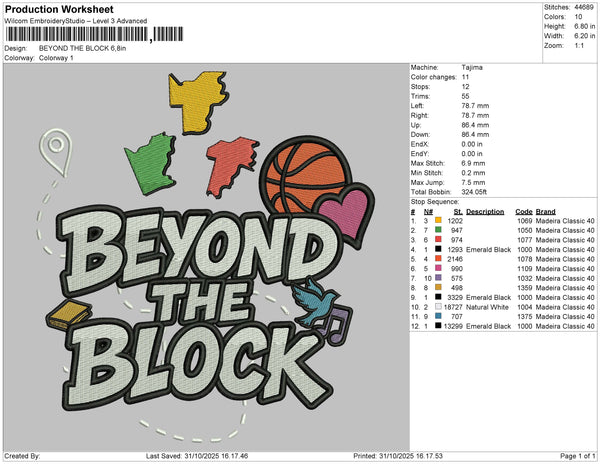Click the pink heart in the design preview
The height and width of the screenshot is (464, 600).
[346, 213]
